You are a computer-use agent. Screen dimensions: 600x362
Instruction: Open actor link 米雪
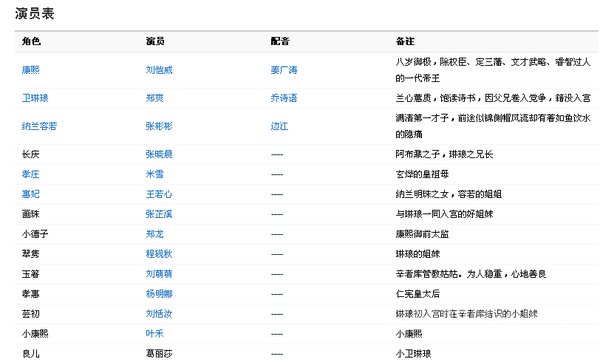pos(155,174)
